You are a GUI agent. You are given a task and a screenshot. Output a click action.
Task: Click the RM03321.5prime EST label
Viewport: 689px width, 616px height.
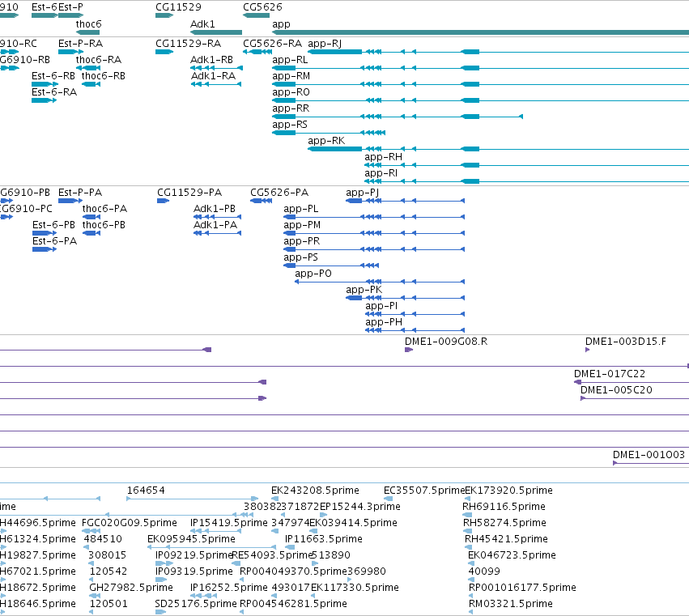511,604
